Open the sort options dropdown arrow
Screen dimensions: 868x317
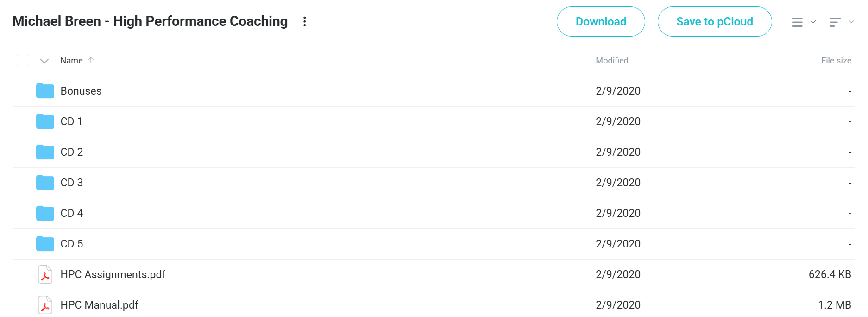pos(851,22)
